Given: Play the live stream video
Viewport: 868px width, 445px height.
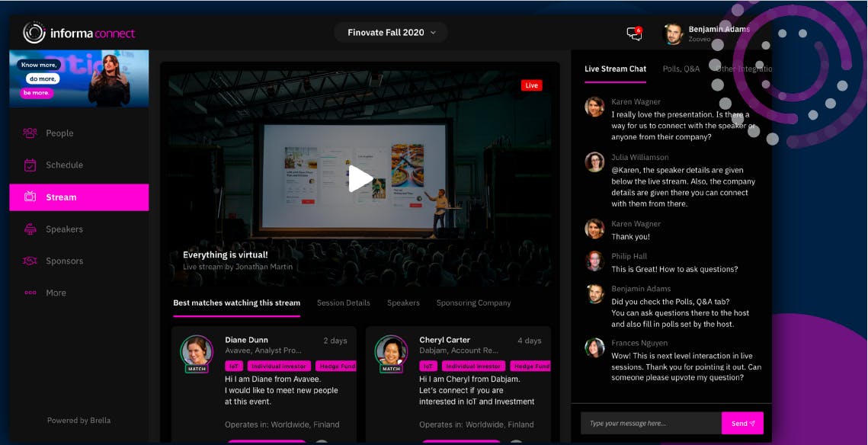Looking at the screenshot, I should (360, 178).
